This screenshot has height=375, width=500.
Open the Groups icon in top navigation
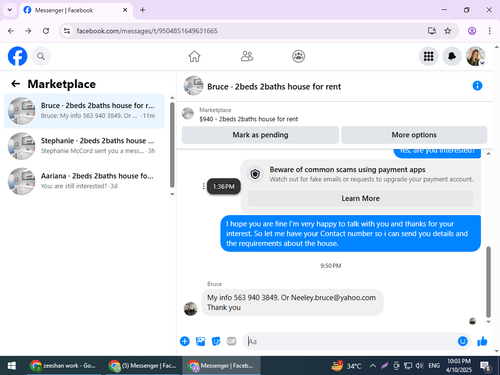click(298, 56)
